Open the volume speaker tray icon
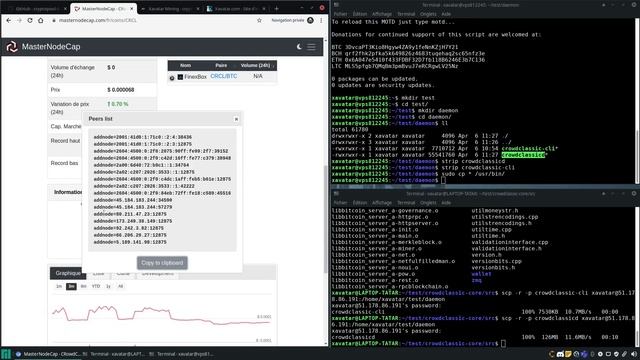 634,354
